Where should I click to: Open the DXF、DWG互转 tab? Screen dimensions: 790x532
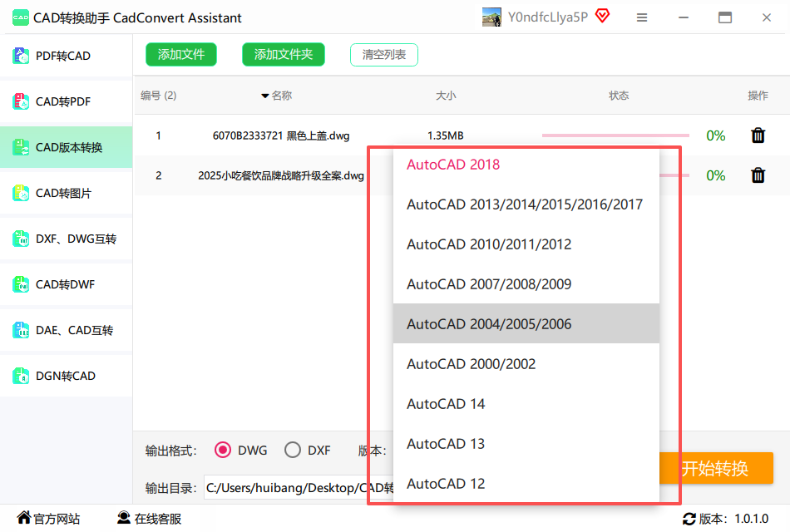coord(66,239)
